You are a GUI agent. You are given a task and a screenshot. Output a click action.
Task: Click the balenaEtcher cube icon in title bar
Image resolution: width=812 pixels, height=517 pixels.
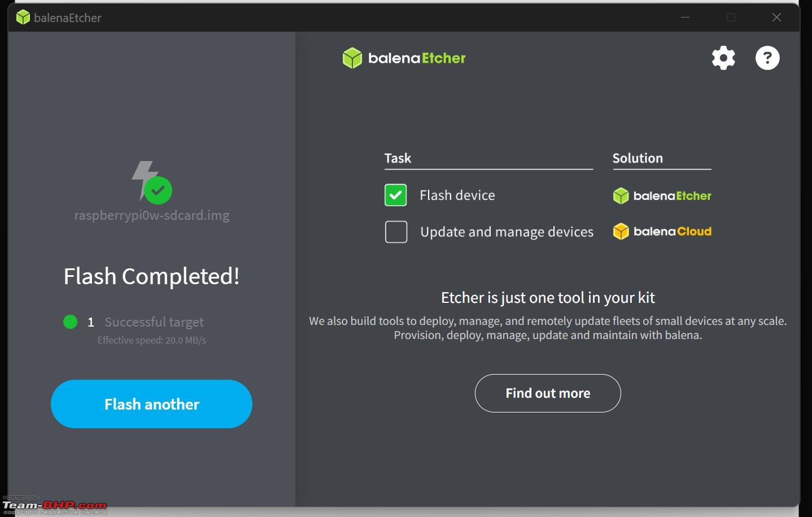click(23, 18)
